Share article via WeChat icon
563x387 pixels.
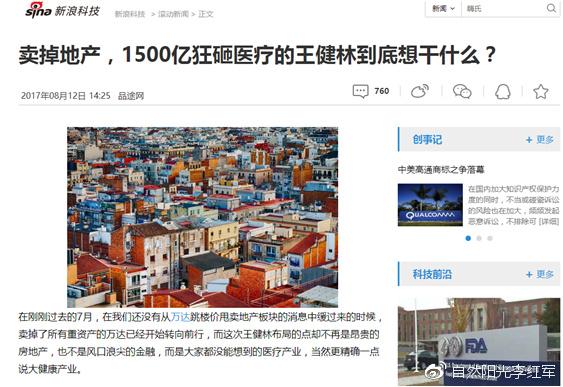click(x=462, y=91)
